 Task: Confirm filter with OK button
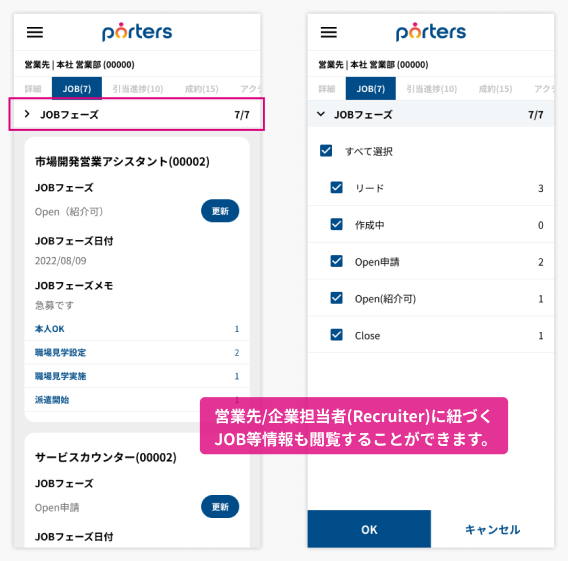pyautogui.click(x=369, y=529)
